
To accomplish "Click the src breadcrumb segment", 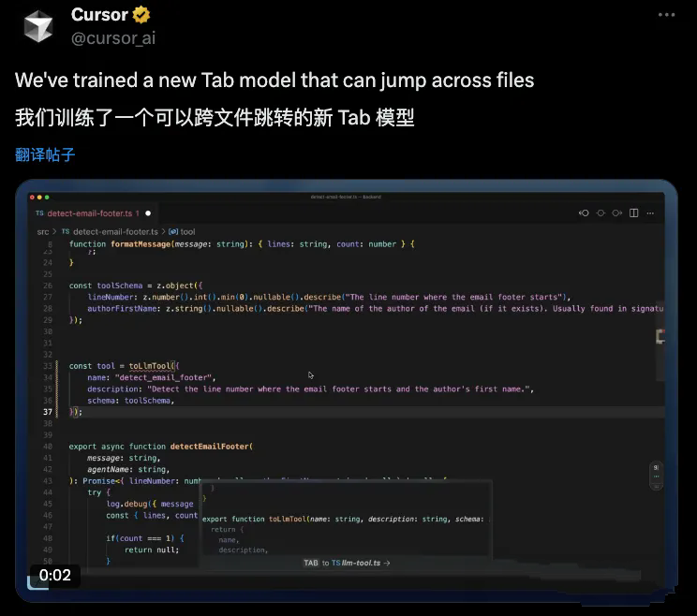I will pyautogui.click(x=43, y=232).
